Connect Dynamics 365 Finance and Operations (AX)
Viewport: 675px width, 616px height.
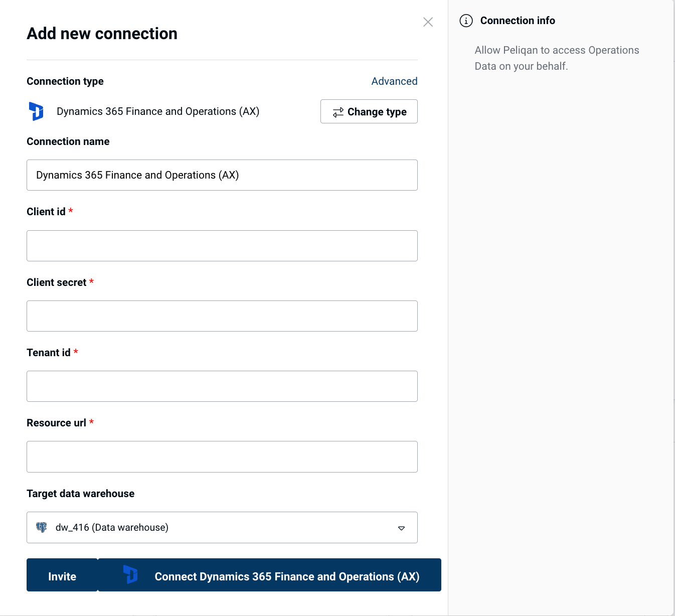270,575
